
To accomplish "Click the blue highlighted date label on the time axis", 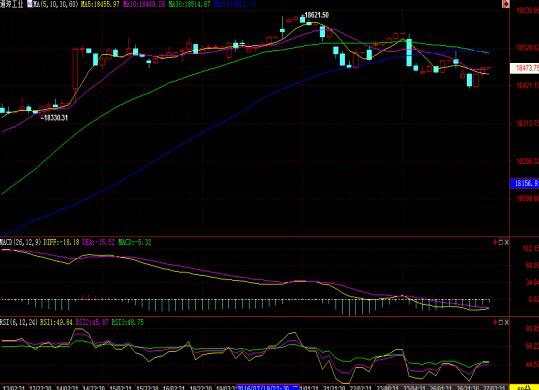I will (x=268, y=387).
